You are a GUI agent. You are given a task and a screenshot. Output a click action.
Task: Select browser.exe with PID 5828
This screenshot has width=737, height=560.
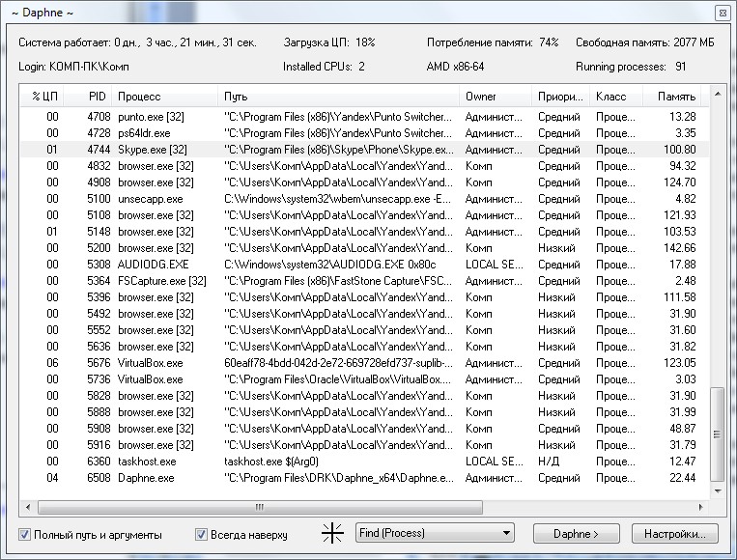pyautogui.click(x=364, y=396)
